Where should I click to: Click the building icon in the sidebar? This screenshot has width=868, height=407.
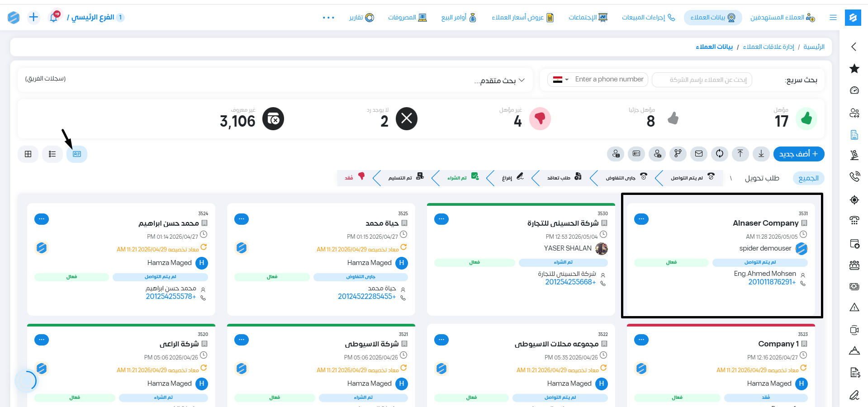pyautogui.click(x=854, y=134)
